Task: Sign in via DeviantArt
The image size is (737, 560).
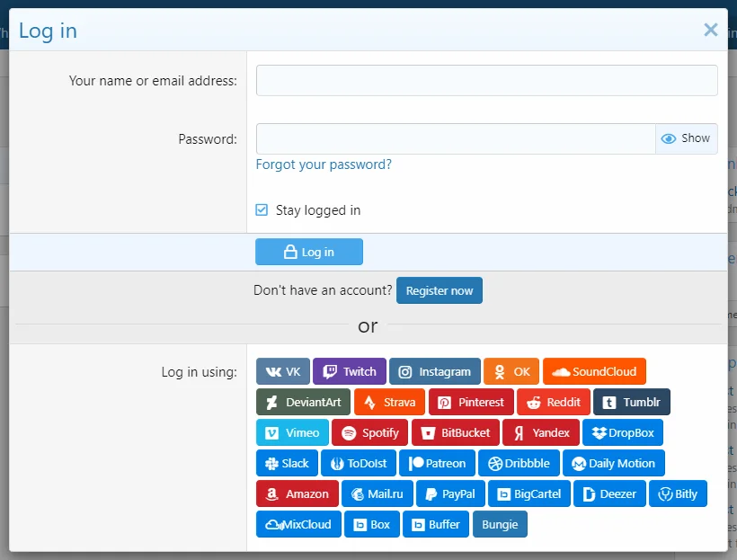Action: [303, 402]
